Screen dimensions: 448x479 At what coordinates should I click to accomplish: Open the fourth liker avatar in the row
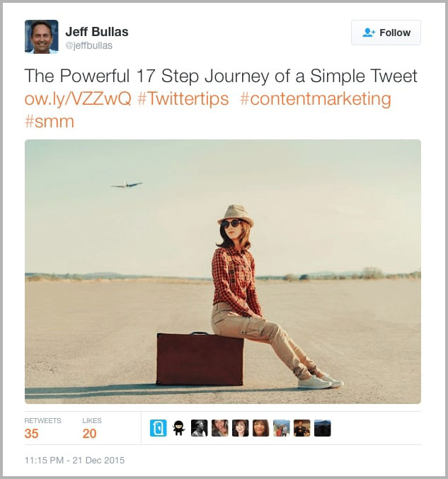coord(220,428)
